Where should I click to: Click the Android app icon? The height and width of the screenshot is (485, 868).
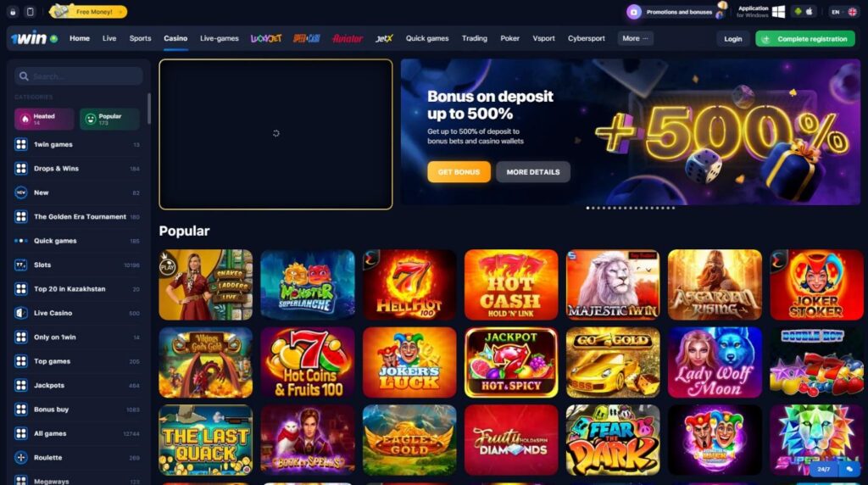[798, 12]
